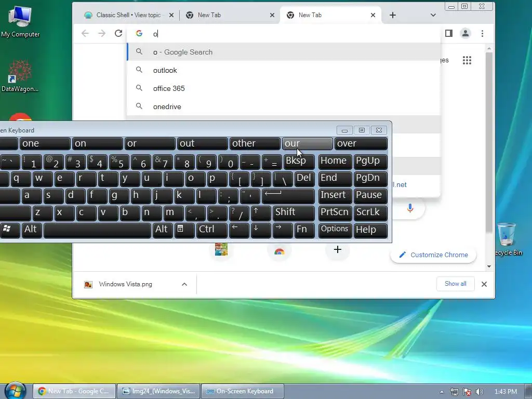Open volume icon in system tray
The image size is (532, 399).
point(480,392)
